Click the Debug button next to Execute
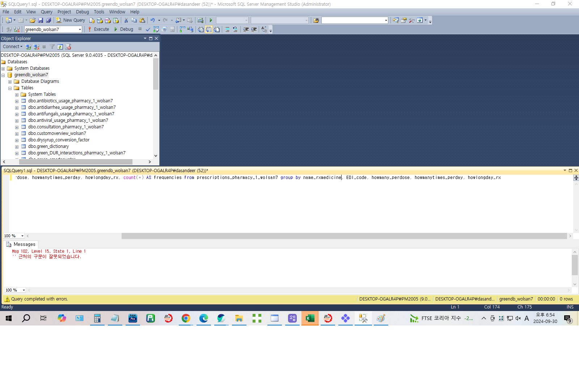Screen dimensions: 579x392 coord(124,29)
